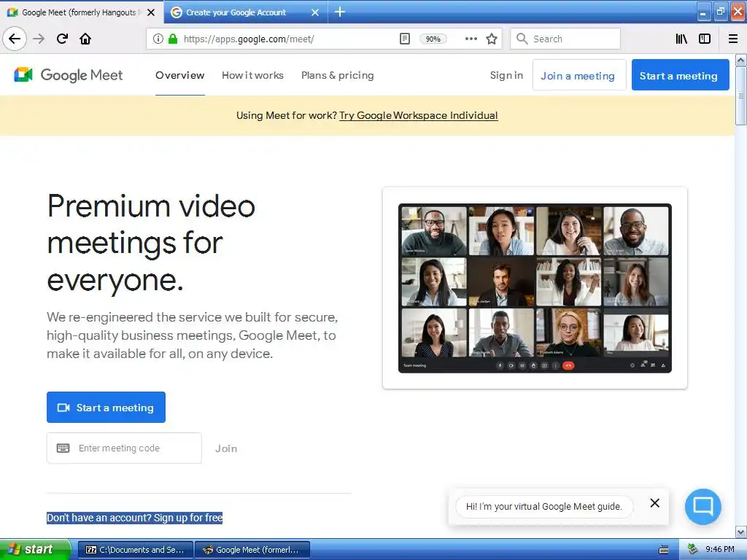
Task: Click the Enter meeting code field
Action: [x=124, y=448]
